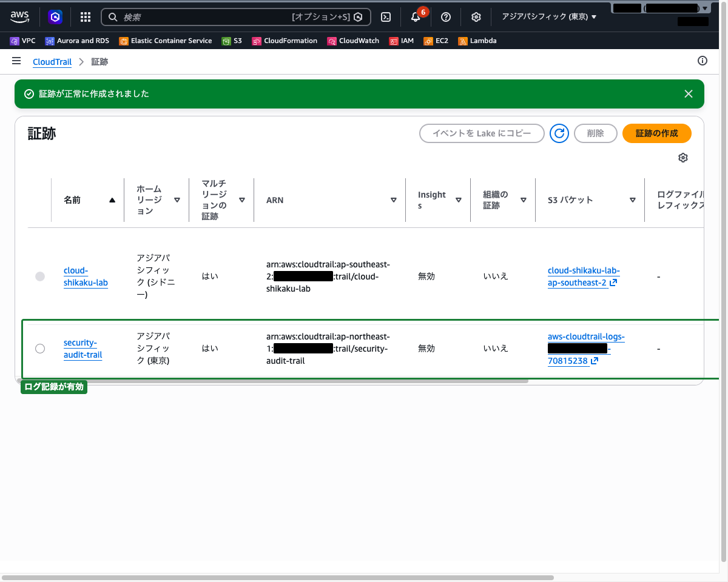Click the CloudTrail breadcrumb link
728x582 pixels.
pyautogui.click(x=52, y=62)
